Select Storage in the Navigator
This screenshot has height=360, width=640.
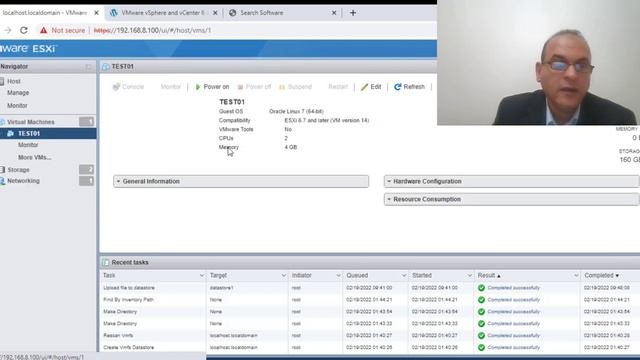click(x=18, y=170)
